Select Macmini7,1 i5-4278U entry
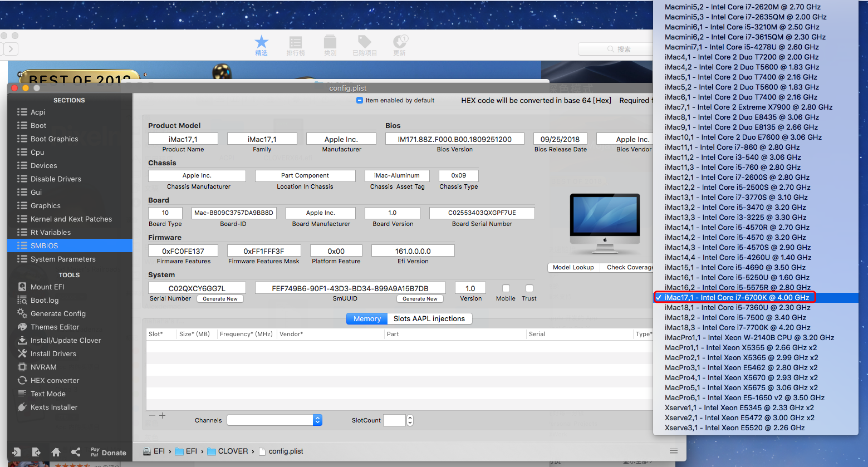The image size is (868, 467). [756, 47]
